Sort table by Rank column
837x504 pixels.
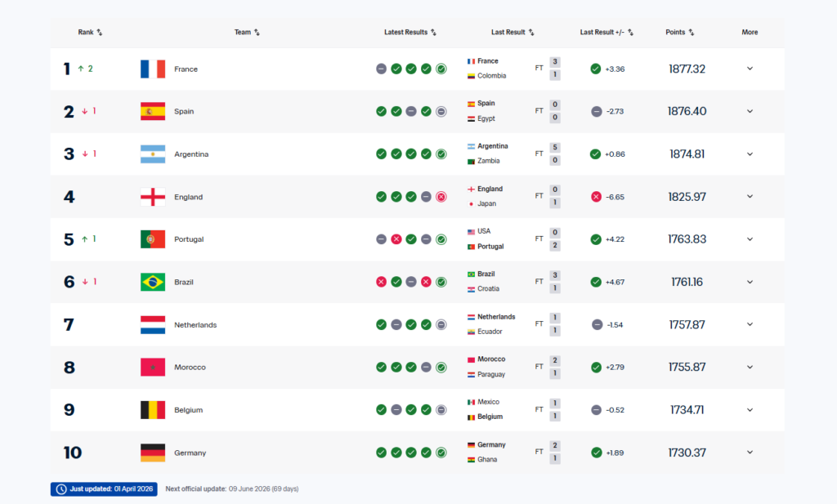pos(90,33)
